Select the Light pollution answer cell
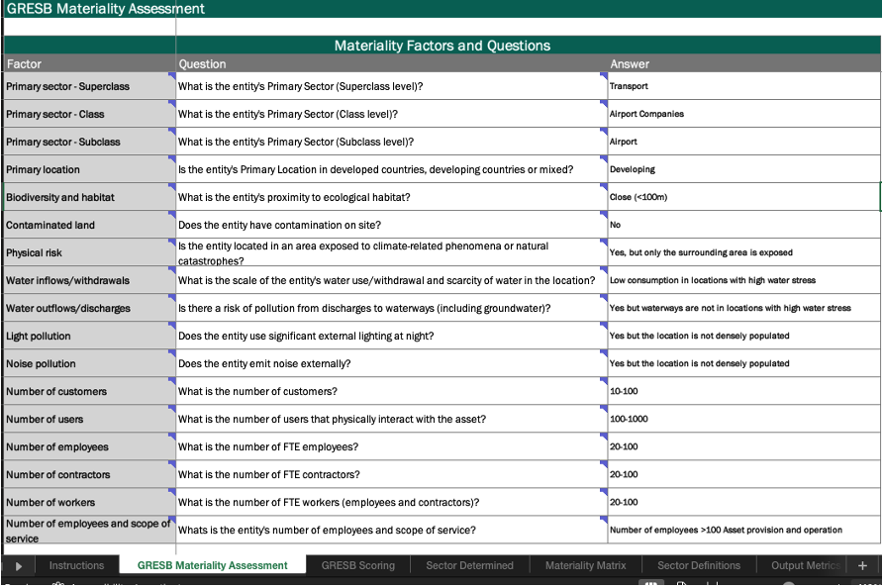Viewport: 884px width, 588px height. coord(744,336)
